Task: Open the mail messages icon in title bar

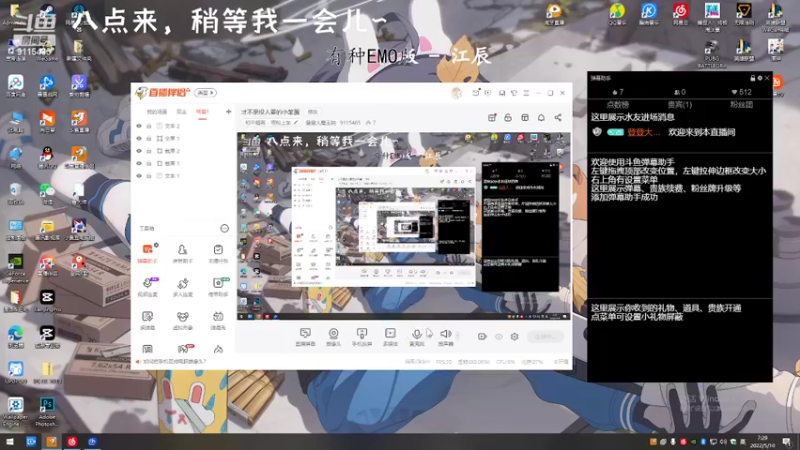Action: tap(476, 93)
